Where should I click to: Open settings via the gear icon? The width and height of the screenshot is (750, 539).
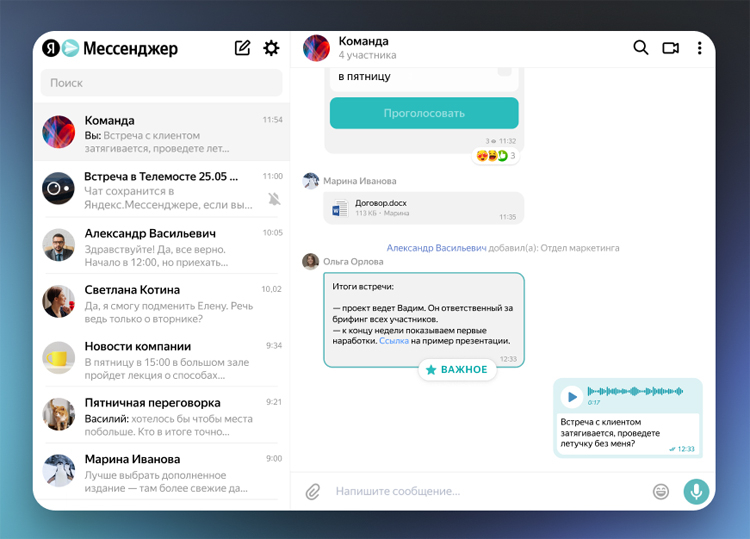pos(271,48)
